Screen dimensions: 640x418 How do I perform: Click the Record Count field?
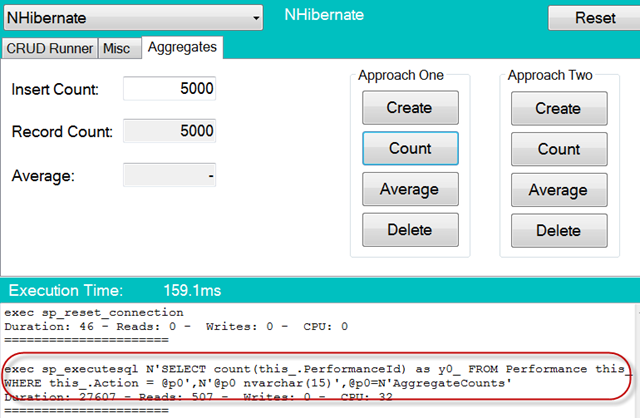pos(169,131)
